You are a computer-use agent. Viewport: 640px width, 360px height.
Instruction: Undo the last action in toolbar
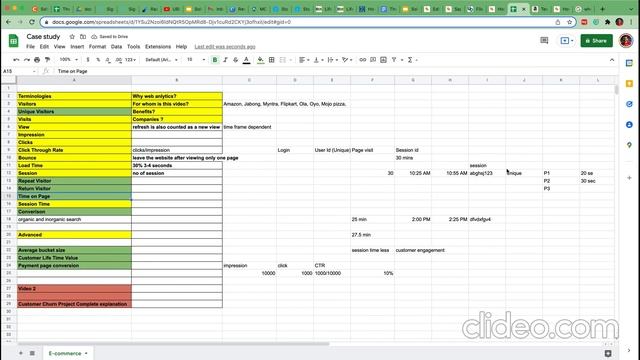[x=16, y=60]
